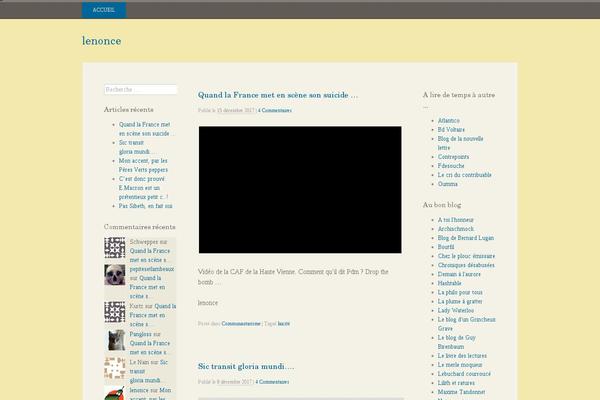Open '4 Commentaires' under the first post
Viewport: 600px width, 400px height.
coord(275,110)
